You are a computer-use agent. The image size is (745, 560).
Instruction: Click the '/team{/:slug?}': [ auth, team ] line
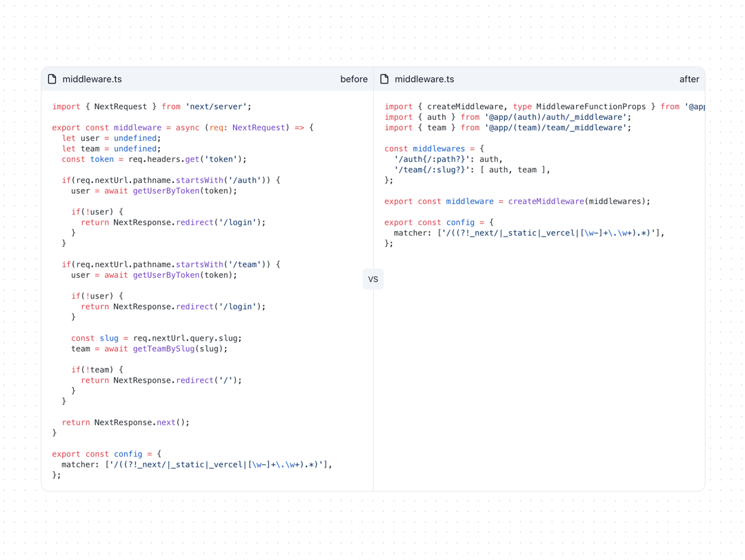[472, 170]
